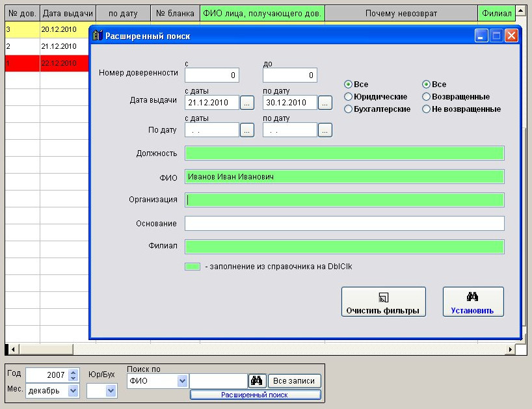Click the Все записи button
The width and height of the screenshot is (532, 409).
(x=295, y=381)
